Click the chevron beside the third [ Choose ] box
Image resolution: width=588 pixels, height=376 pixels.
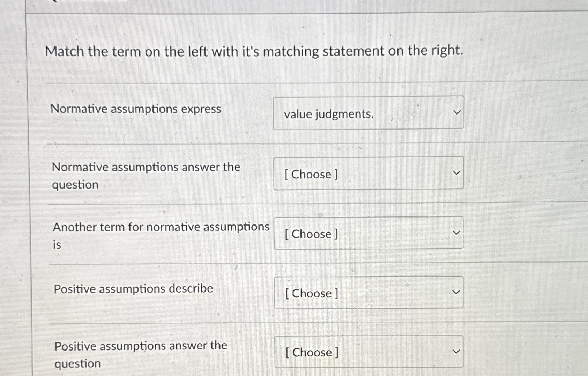point(457,232)
